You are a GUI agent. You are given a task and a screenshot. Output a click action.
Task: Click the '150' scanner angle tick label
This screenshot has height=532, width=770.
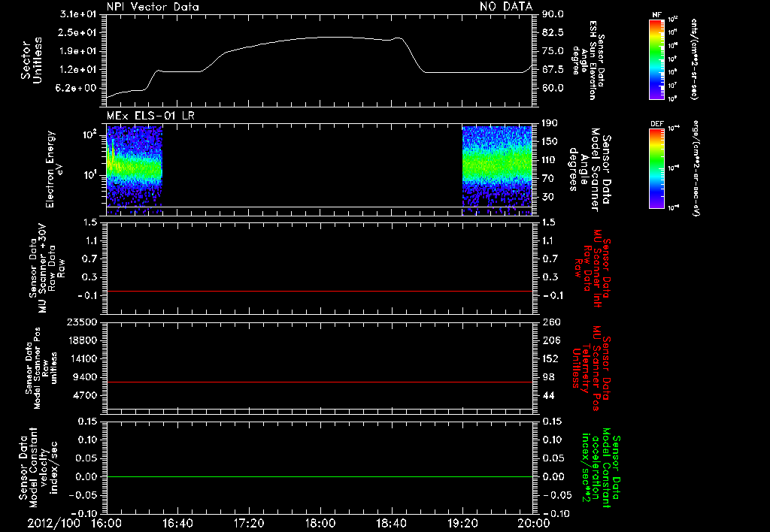(550, 142)
